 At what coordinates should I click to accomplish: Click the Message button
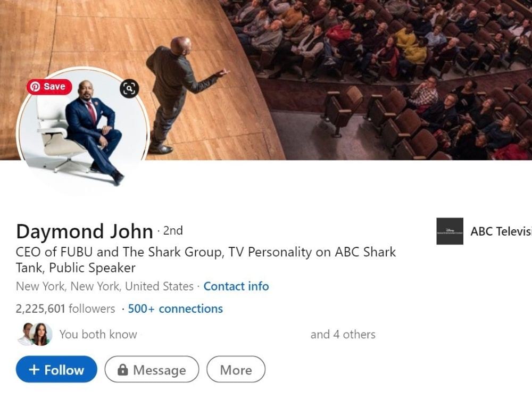tap(152, 370)
